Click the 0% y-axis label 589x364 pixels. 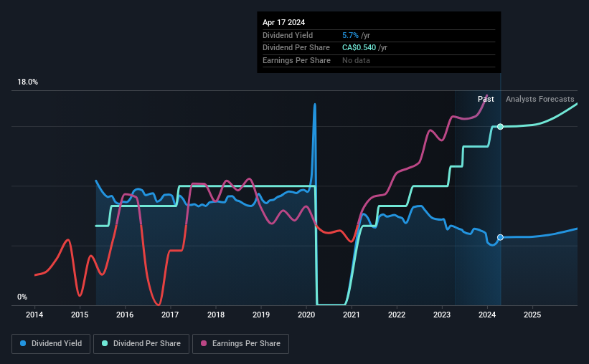22,297
